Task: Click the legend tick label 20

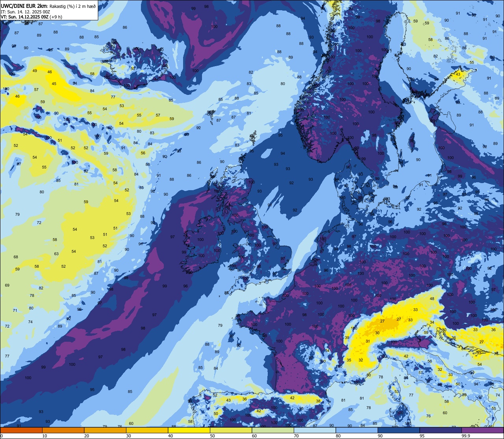Action: pyautogui.click(x=87, y=436)
